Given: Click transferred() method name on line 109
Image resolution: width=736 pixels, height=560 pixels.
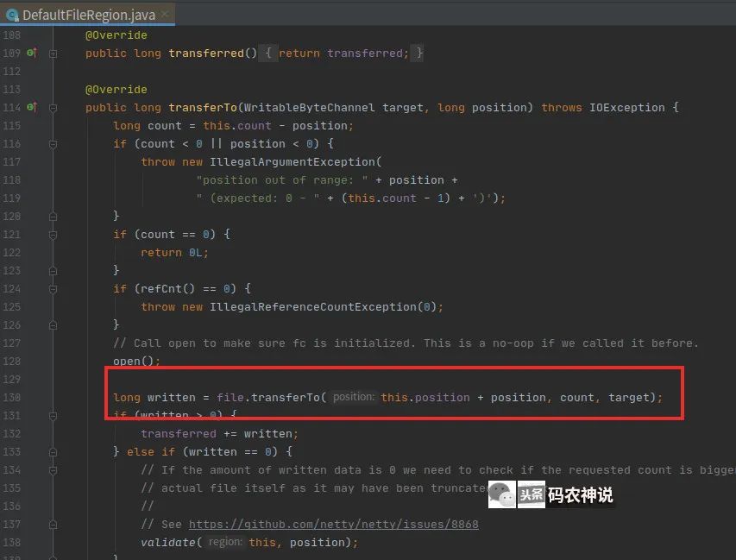Looking at the screenshot, I should click(206, 53).
